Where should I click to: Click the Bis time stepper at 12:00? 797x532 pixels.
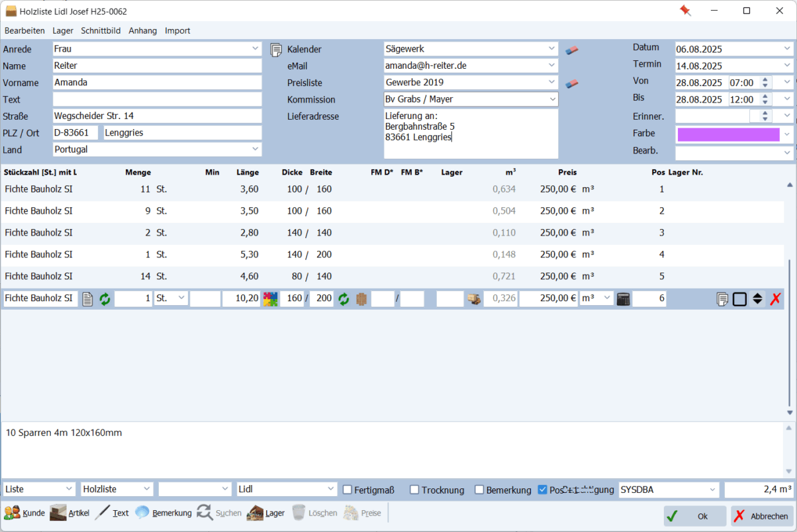click(765, 99)
